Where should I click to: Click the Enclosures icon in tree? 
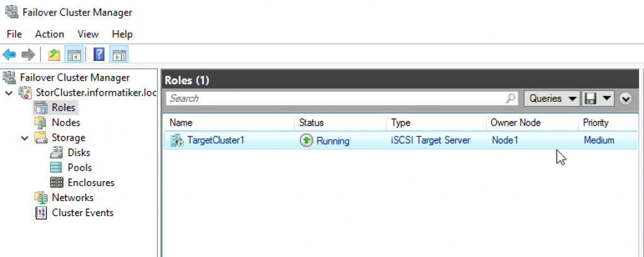(x=56, y=183)
